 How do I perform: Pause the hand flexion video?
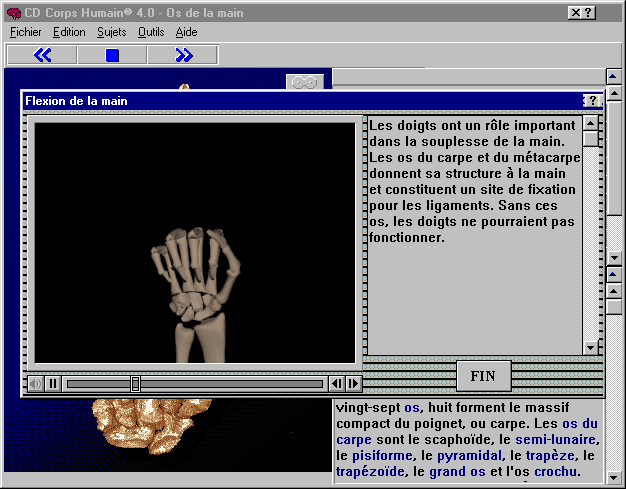point(53,383)
